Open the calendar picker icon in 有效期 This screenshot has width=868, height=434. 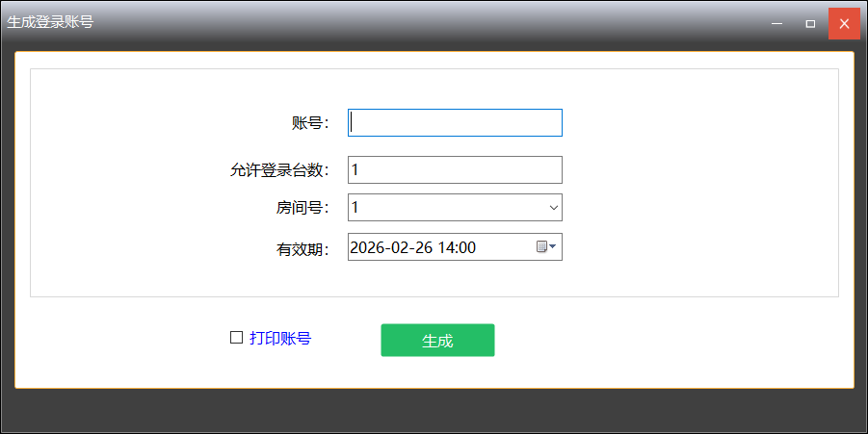pos(546,247)
